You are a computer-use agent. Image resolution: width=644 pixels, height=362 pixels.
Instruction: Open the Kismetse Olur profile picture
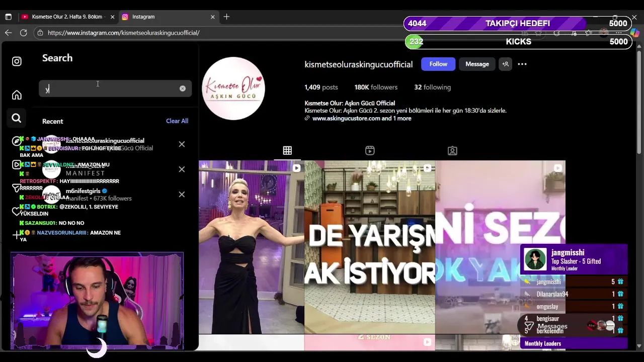click(233, 88)
